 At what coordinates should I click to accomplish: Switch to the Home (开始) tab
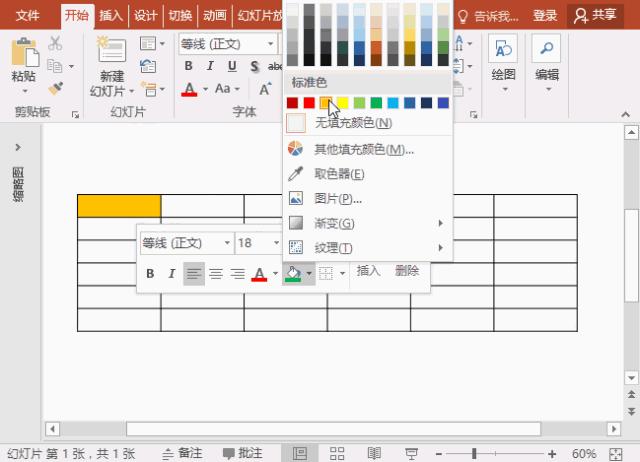point(77,16)
